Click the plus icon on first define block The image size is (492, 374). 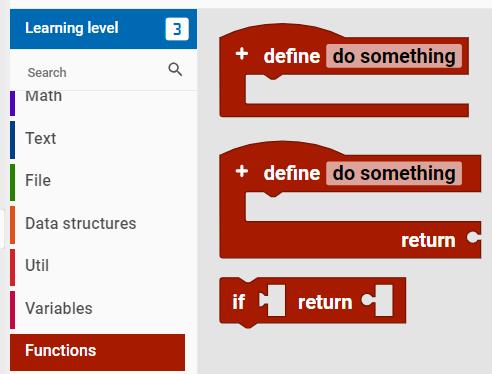click(x=242, y=54)
